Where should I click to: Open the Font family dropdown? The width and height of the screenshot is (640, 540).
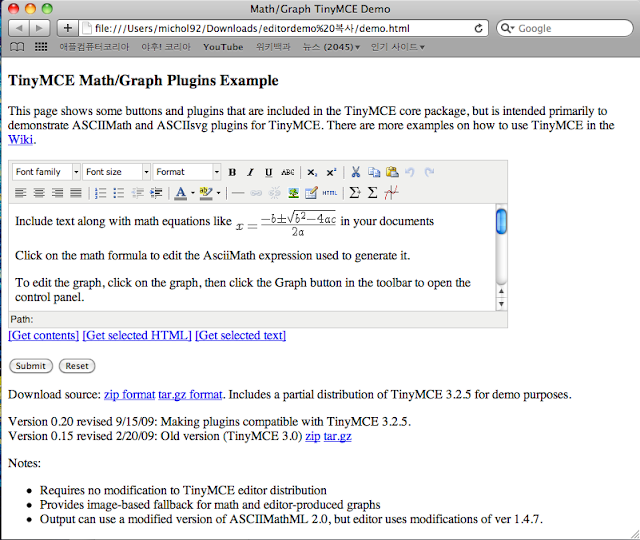(x=46, y=172)
